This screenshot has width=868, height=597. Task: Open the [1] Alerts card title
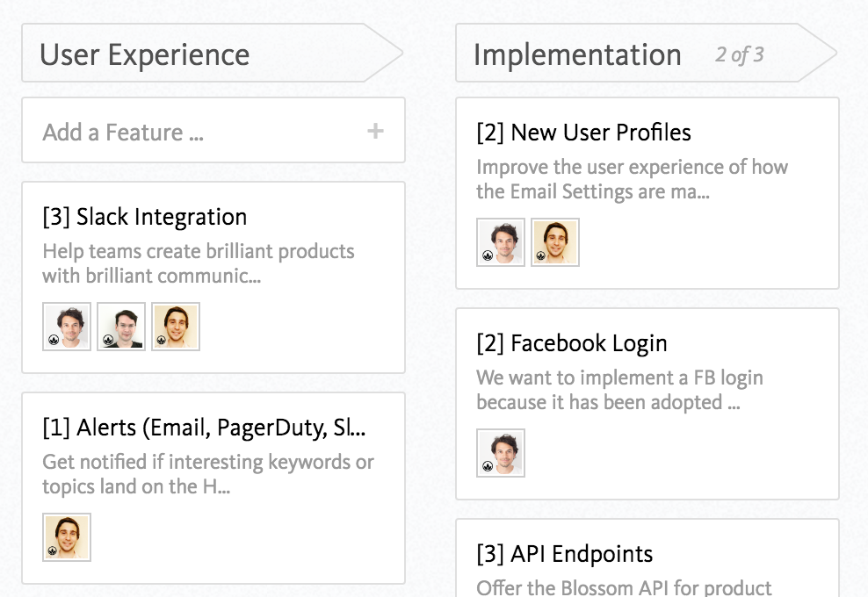click(x=204, y=428)
